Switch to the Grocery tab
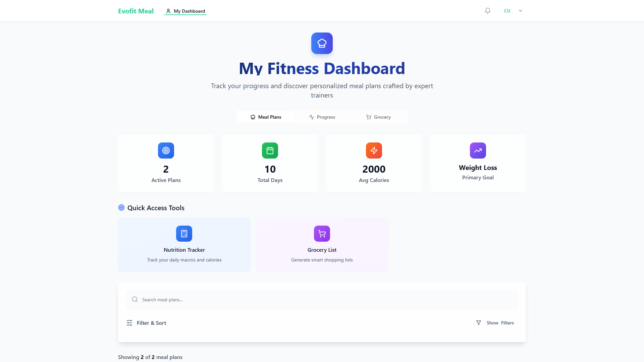 click(378, 117)
